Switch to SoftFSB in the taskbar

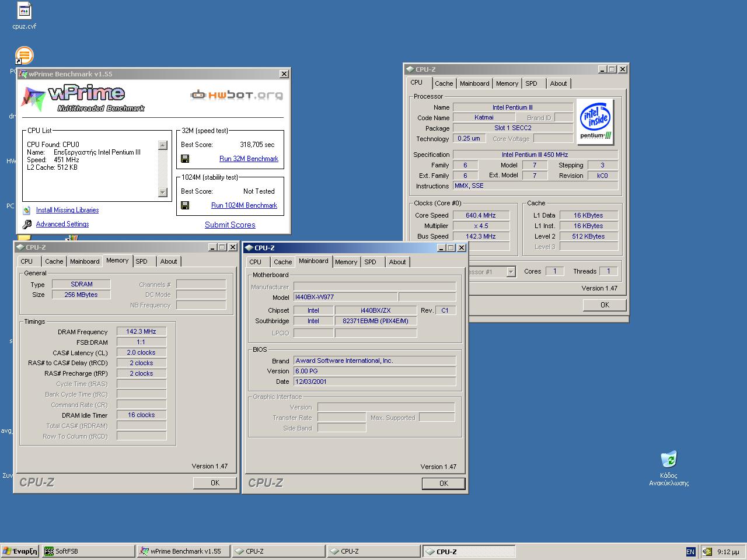[88, 551]
